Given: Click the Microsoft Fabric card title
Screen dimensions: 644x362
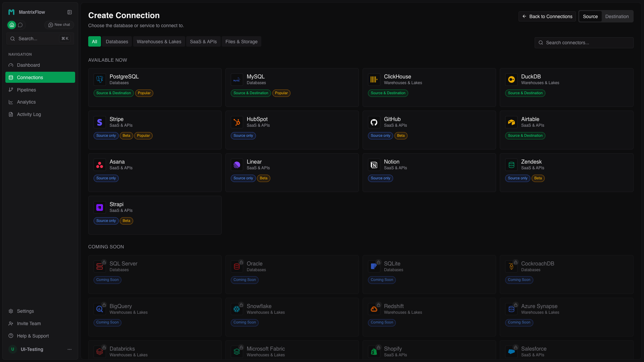Looking at the screenshot, I should (266, 349).
